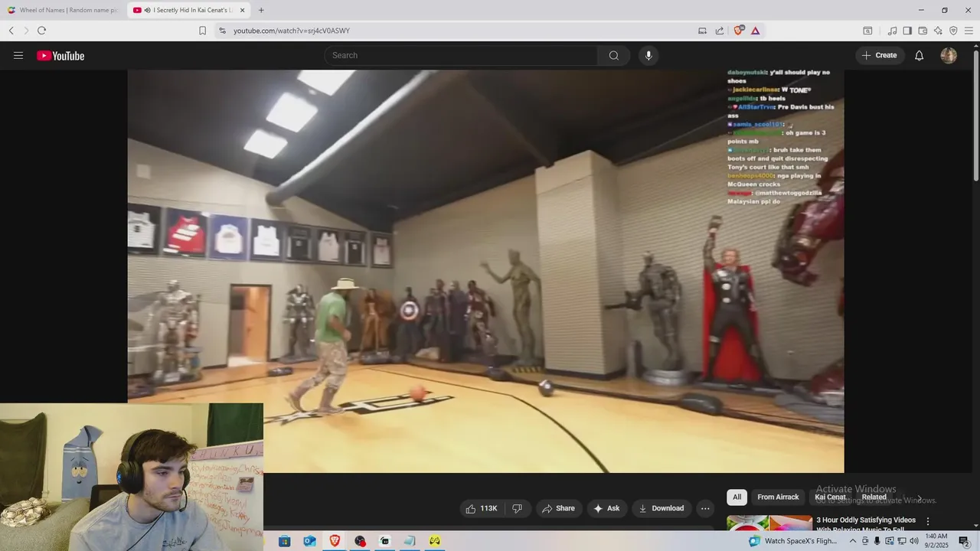The width and height of the screenshot is (980, 551).
Task: Open the system tray microphone indicator
Action: (x=877, y=541)
